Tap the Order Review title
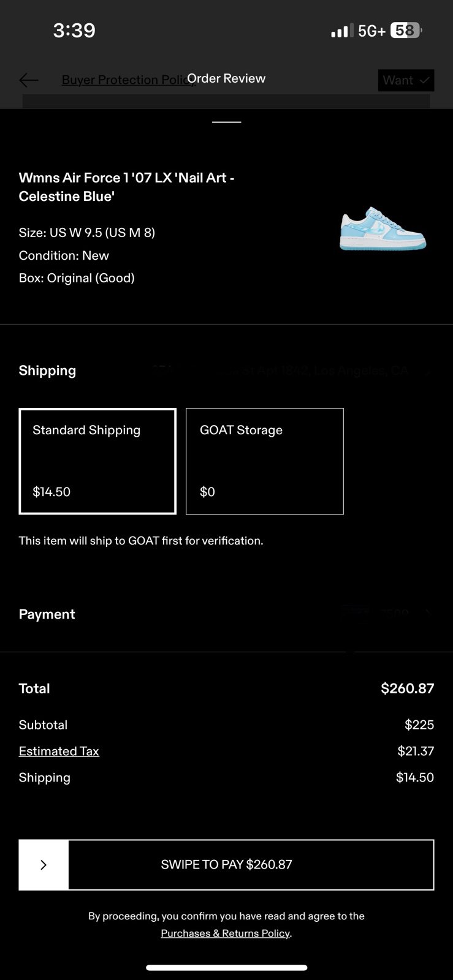 tap(226, 78)
